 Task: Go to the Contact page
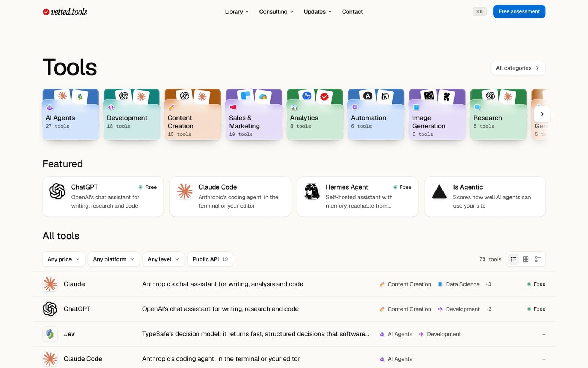coord(352,12)
